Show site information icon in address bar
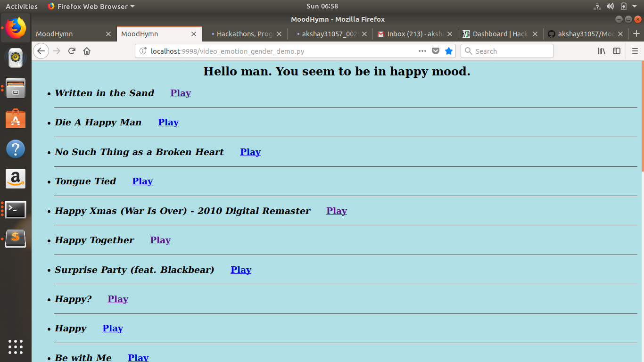Screen dimensions: 644x362 coord(143,51)
